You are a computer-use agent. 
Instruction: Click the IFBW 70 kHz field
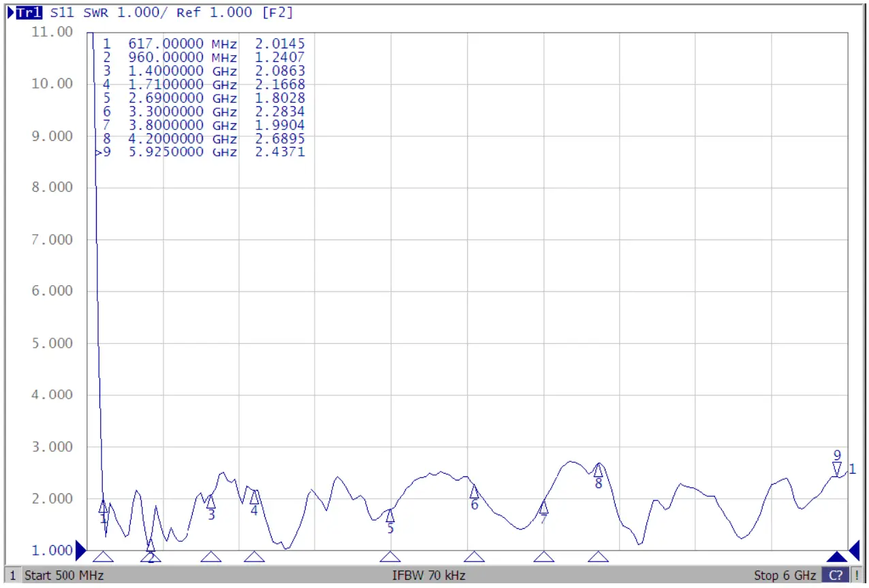(x=429, y=576)
